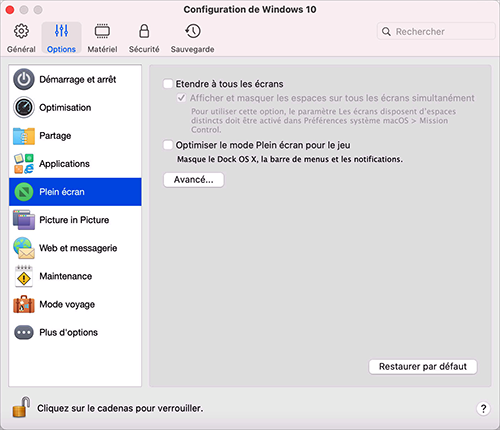Toggle Afficher et masquer les espaces checkbox
Image resolution: width=500 pixels, height=430 pixels.
[x=181, y=98]
